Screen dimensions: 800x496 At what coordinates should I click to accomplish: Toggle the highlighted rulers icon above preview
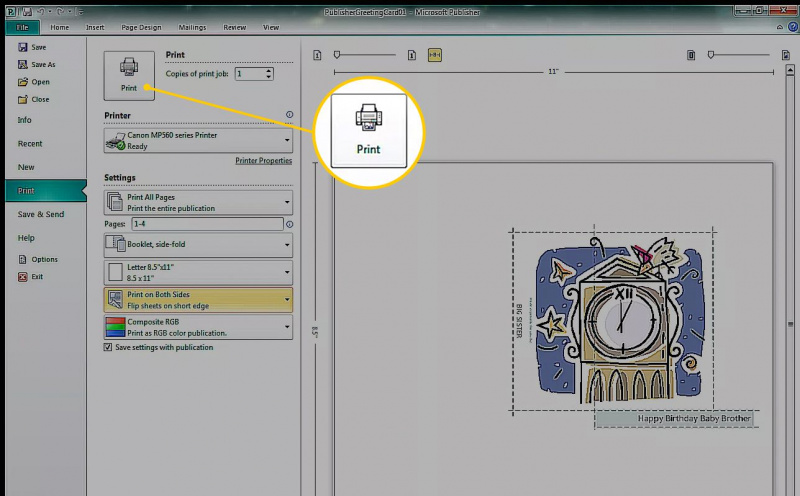(x=435, y=55)
